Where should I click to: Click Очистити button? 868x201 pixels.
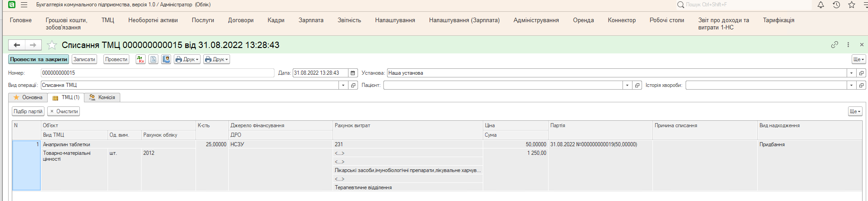pos(64,111)
